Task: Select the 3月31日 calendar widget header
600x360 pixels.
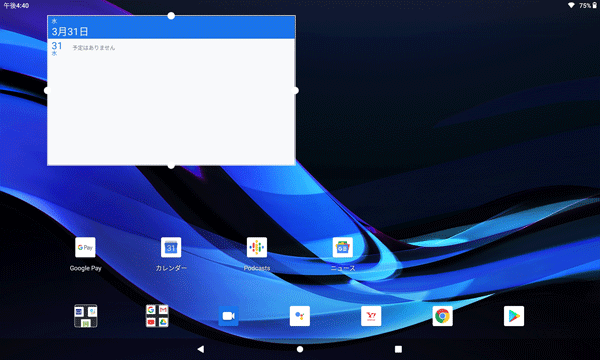Action: [171, 27]
